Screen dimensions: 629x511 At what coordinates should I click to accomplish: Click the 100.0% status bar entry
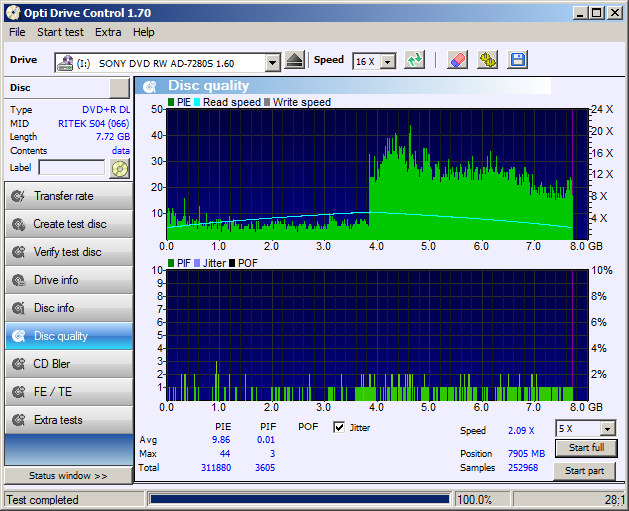[475, 500]
